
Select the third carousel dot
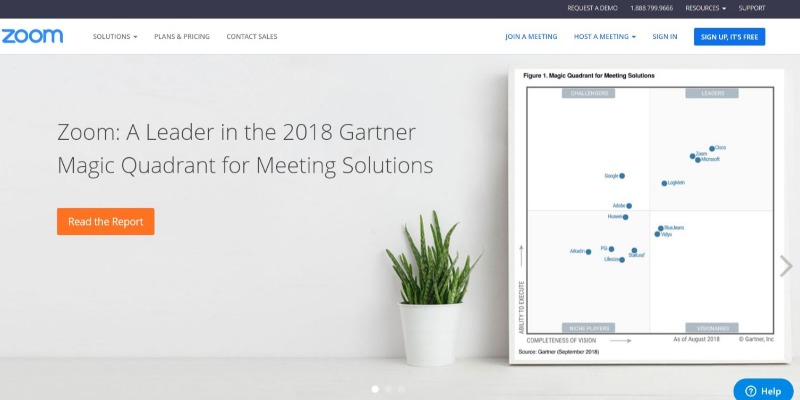(x=402, y=389)
